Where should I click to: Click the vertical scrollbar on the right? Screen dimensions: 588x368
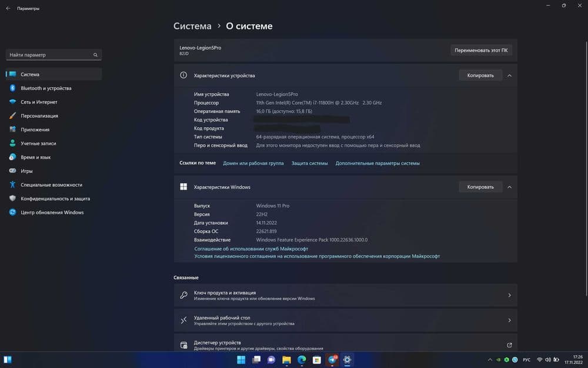tap(586, 169)
